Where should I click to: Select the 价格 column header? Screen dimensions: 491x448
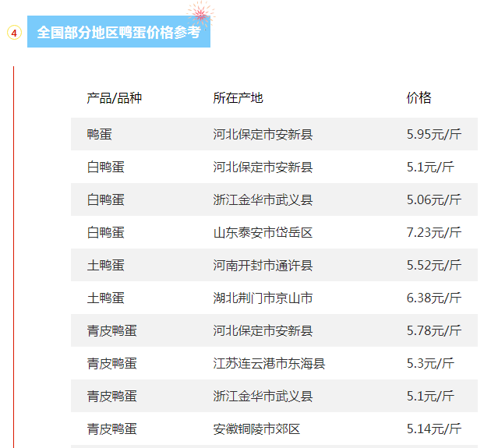tap(419, 98)
